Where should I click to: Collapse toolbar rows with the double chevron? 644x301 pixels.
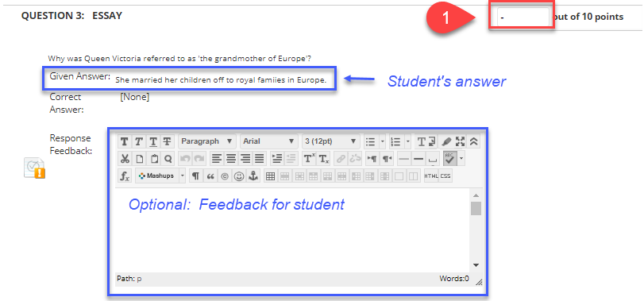[x=473, y=141]
